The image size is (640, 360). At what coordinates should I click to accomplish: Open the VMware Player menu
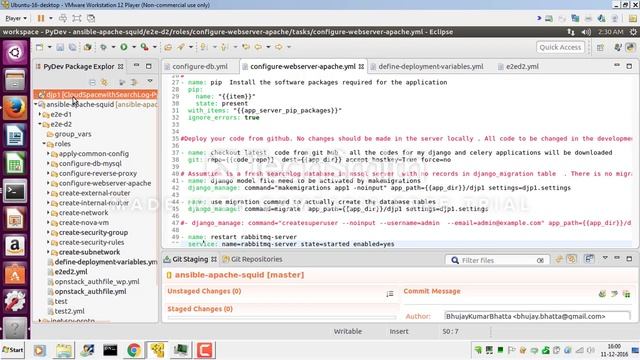click(16, 18)
